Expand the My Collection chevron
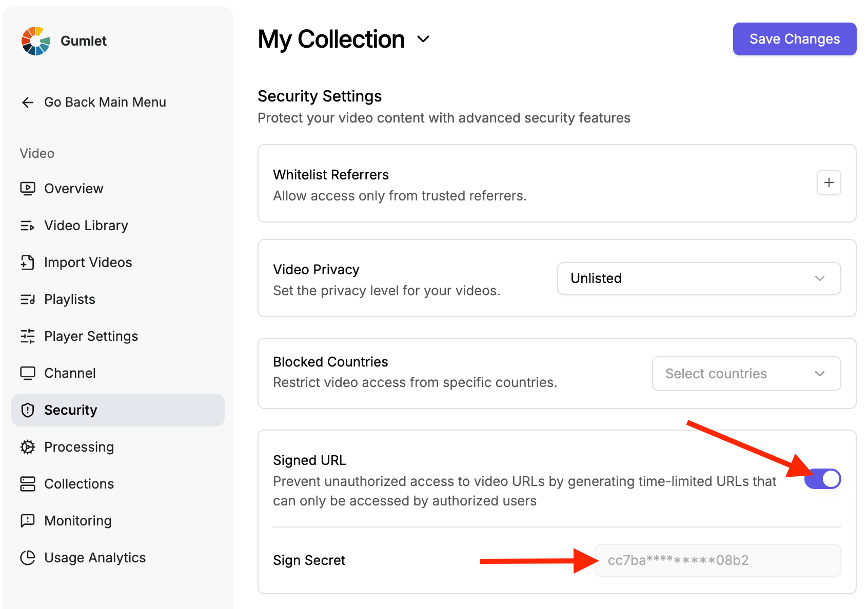This screenshot has height=609, width=868. 423,39
